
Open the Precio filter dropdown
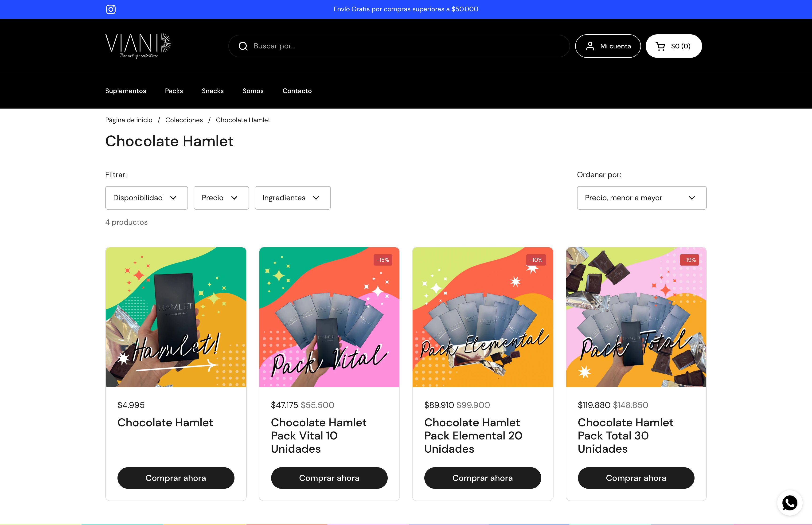click(x=221, y=198)
